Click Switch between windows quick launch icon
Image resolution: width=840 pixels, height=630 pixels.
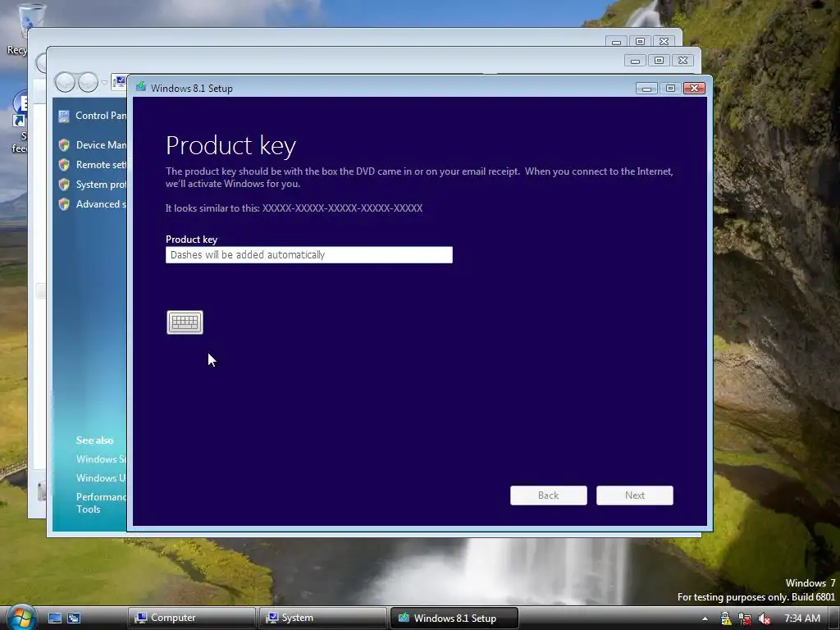pos(74,619)
